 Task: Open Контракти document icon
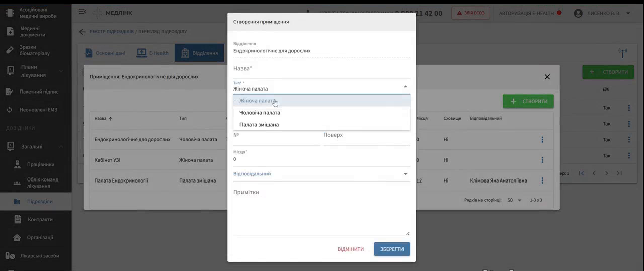(17, 219)
